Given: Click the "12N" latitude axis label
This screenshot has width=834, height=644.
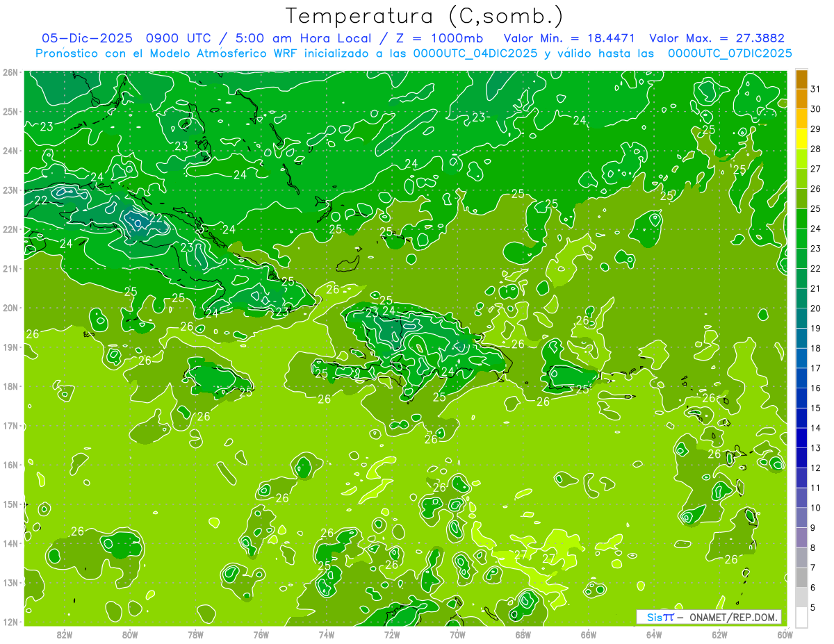Looking at the screenshot, I should [x=10, y=622].
